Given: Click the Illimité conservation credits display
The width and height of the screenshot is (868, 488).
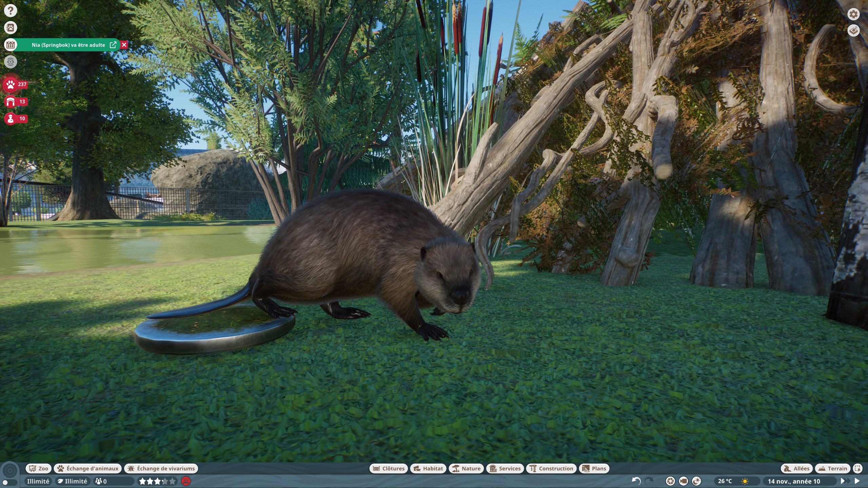Looking at the screenshot, I should point(72,481).
